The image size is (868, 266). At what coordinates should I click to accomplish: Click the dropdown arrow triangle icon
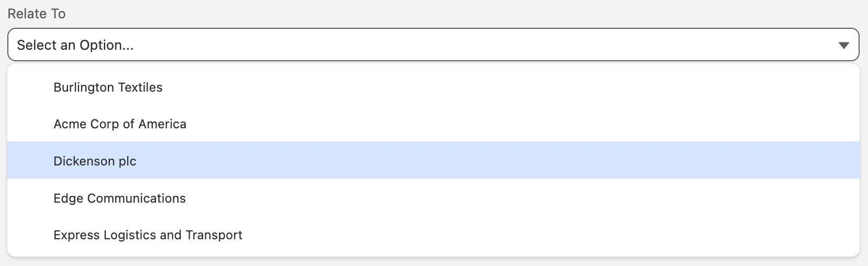pyautogui.click(x=843, y=46)
